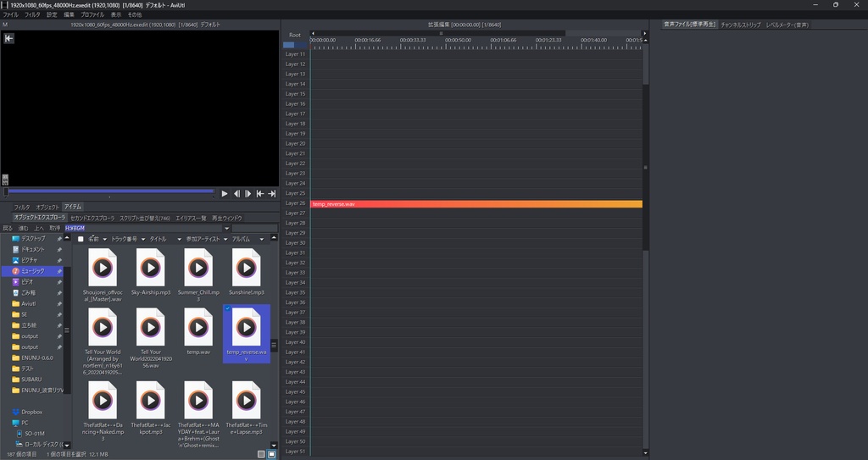868x460 pixels.
Task: Jump to the first frame
Action: click(x=259, y=194)
